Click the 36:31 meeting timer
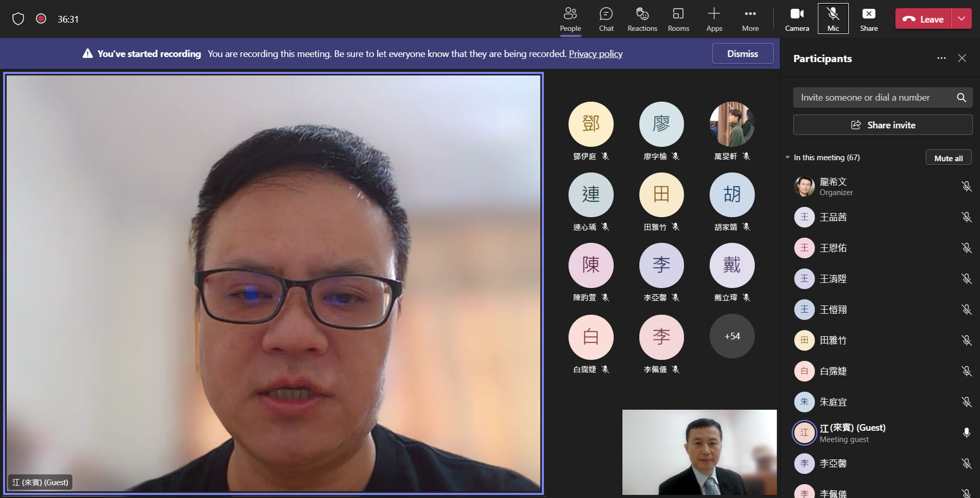The image size is (980, 498). pos(68,20)
